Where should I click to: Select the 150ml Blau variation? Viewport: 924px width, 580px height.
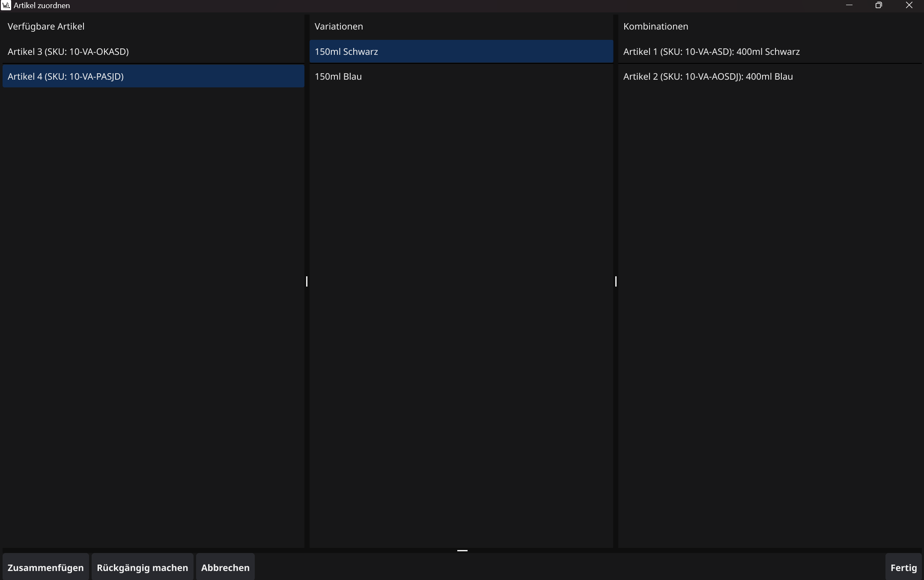point(461,76)
